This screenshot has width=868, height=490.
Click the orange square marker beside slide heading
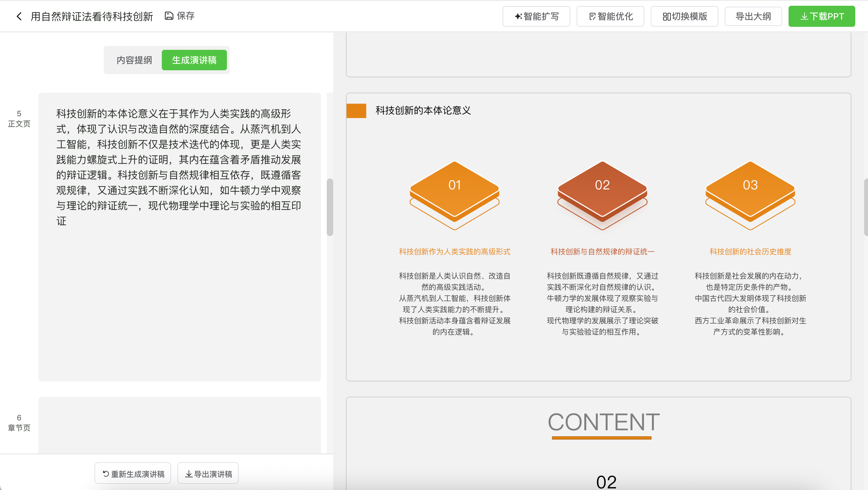(x=356, y=110)
